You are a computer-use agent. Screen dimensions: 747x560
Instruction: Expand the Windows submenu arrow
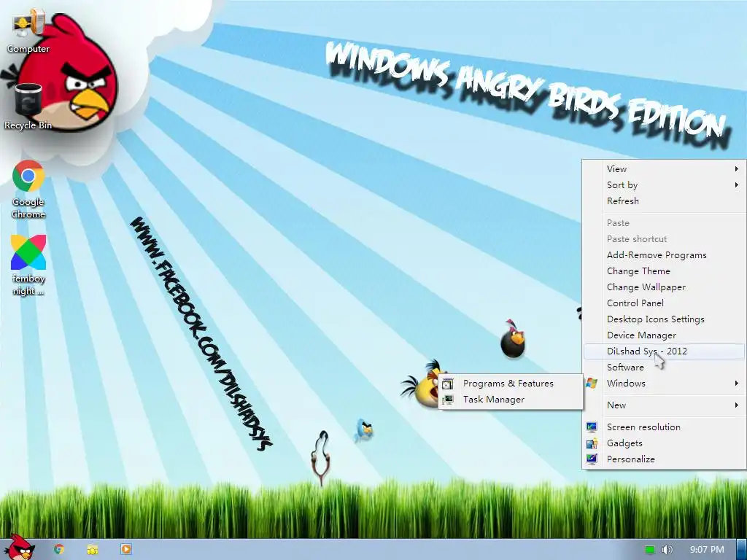pyautogui.click(x=737, y=384)
